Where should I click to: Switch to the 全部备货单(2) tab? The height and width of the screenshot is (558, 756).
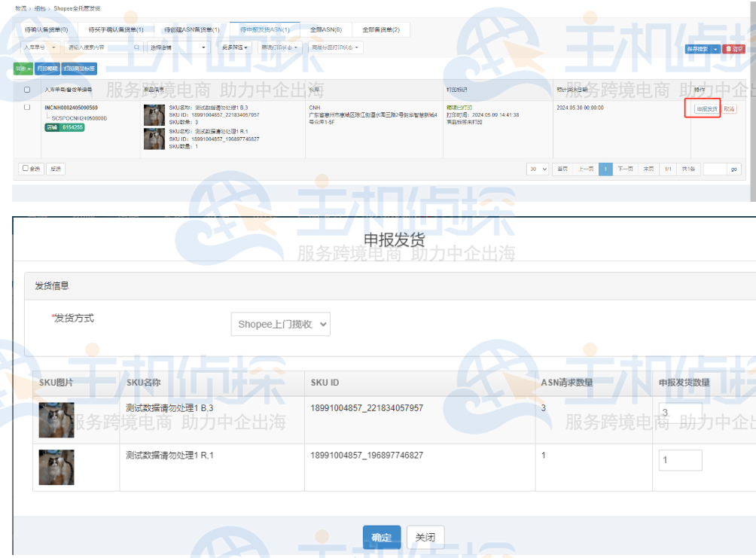point(381,29)
